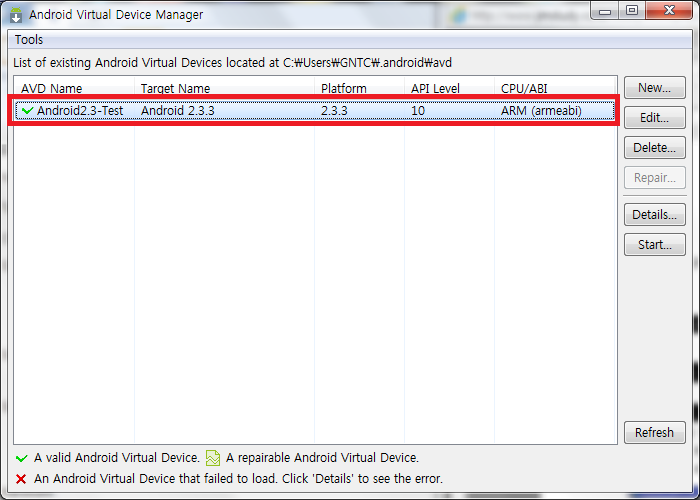The height and width of the screenshot is (500, 700).
Task: Refresh the AVD list
Action: (x=654, y=432)
